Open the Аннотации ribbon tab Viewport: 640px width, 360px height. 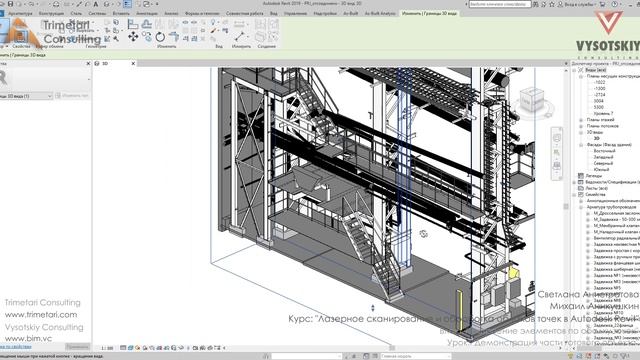point(147,13)
